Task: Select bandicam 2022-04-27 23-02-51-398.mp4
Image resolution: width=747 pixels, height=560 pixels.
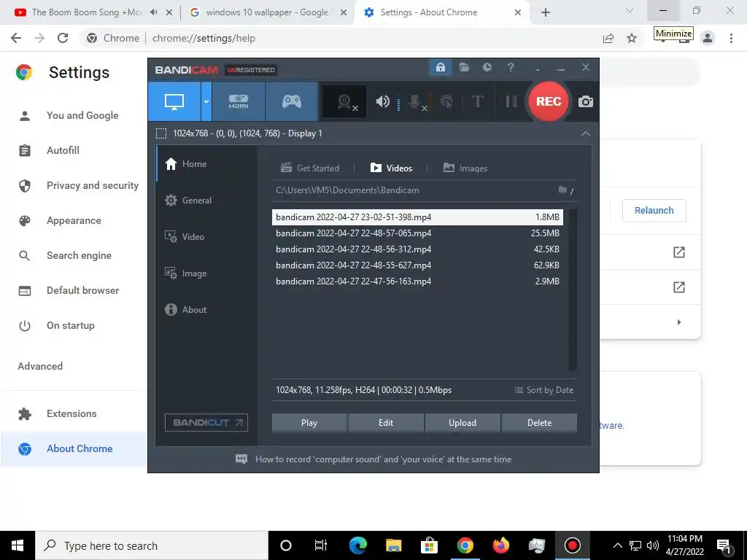Action: tap(417, 217)
